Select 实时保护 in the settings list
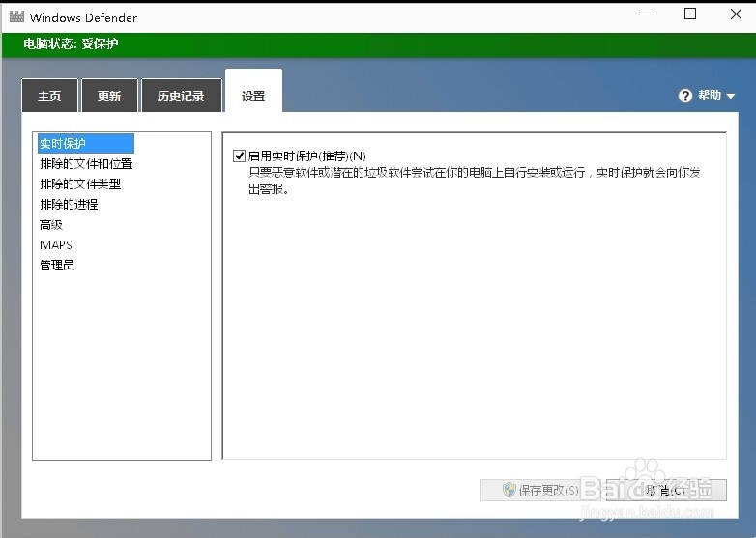Viewport: 756px width, 538px height. [x=86, y=144]
